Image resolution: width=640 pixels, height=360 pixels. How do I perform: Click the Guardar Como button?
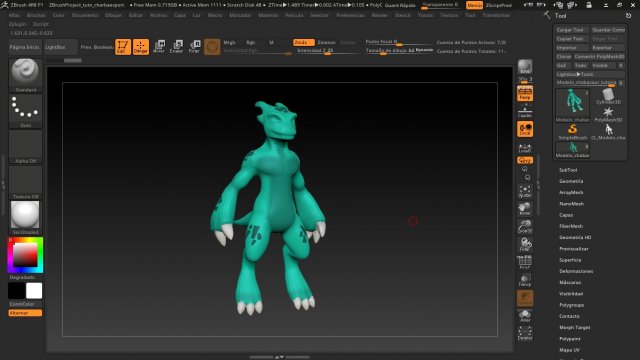click(608, 30)
